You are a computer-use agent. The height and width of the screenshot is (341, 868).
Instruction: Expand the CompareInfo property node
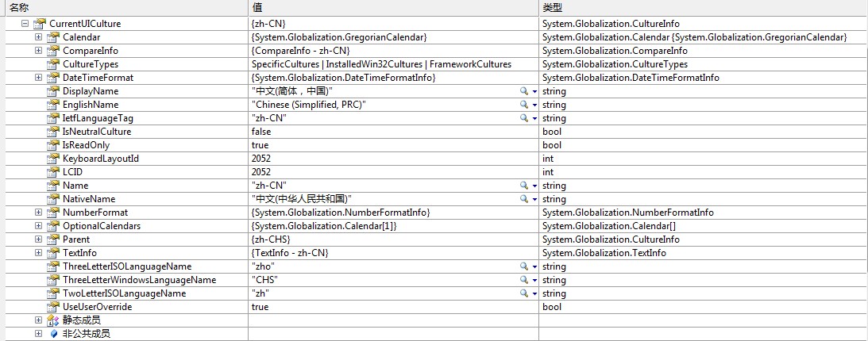(x=38, y=51)
